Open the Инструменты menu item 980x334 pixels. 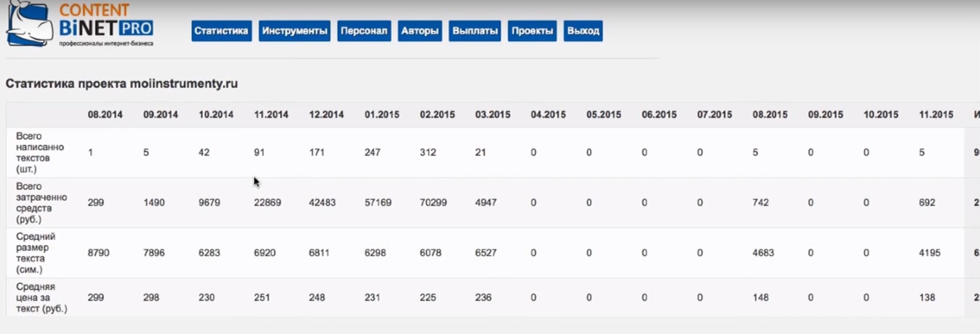click(295, 31)
